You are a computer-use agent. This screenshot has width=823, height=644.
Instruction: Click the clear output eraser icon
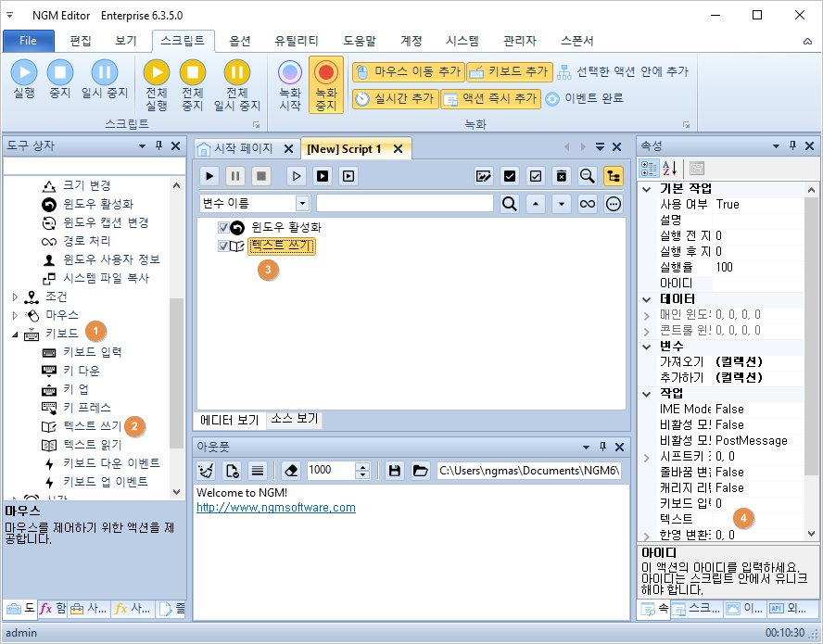291,471
